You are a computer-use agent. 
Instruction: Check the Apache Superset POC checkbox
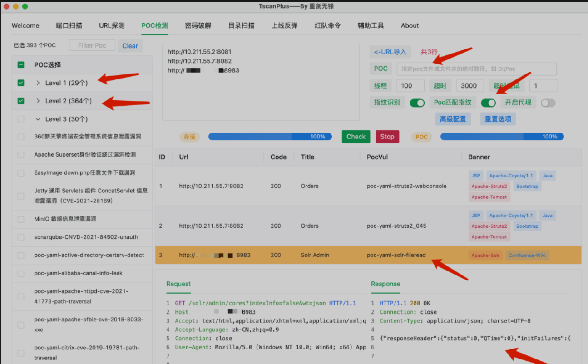[21, 155]
